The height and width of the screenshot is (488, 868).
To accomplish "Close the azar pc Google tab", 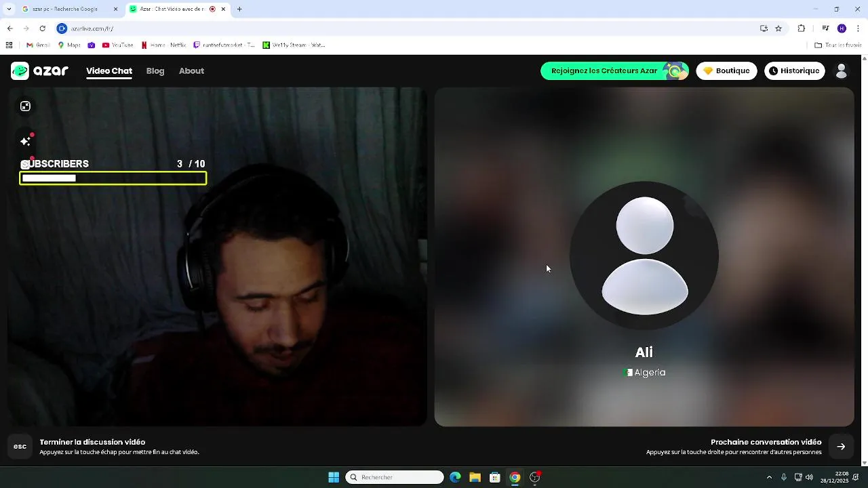I will 115,9.
